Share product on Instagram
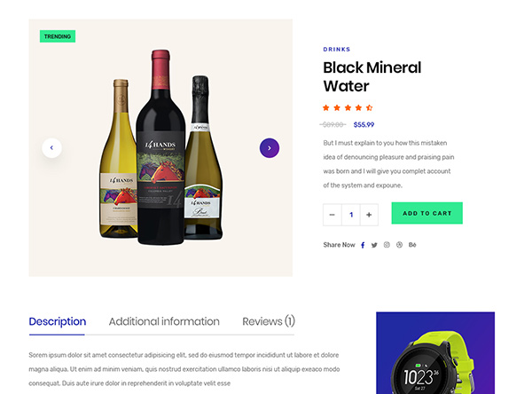This screenshot has width=532, height=394. 387,245
